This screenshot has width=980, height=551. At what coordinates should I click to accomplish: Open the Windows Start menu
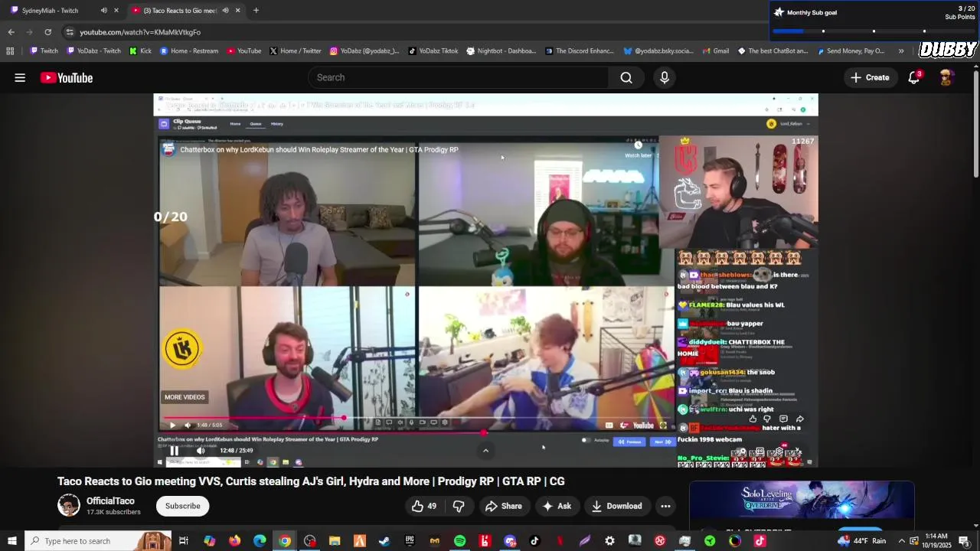[x=11, y=541]
